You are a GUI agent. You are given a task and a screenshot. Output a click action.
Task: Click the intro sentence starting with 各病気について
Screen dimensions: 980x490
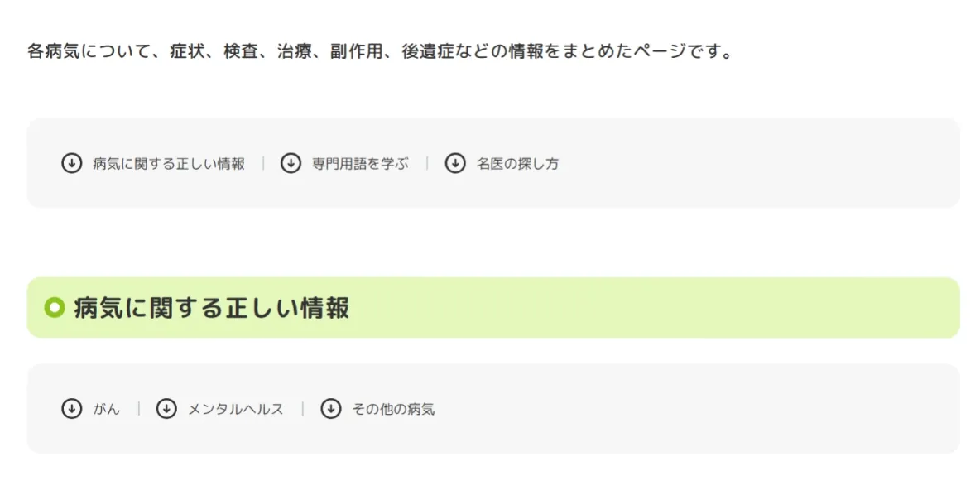(381, 51)
